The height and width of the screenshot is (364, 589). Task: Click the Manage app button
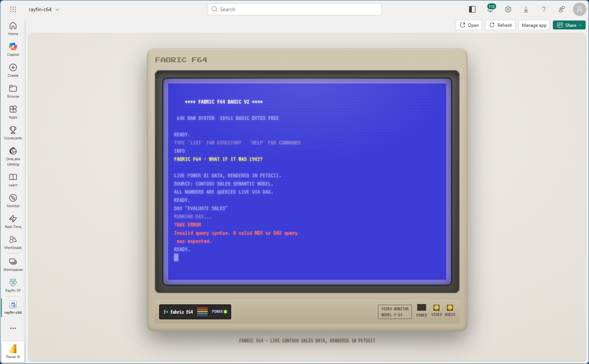tap(534, 25)
